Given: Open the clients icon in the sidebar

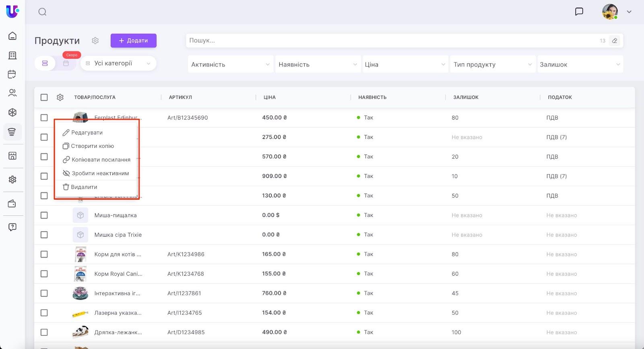Looking at the screenshot, I should [x=12, y=93].
